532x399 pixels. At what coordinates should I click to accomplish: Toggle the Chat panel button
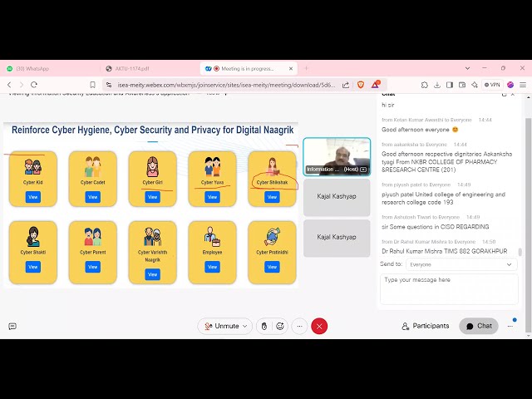[x=479, y=326]
